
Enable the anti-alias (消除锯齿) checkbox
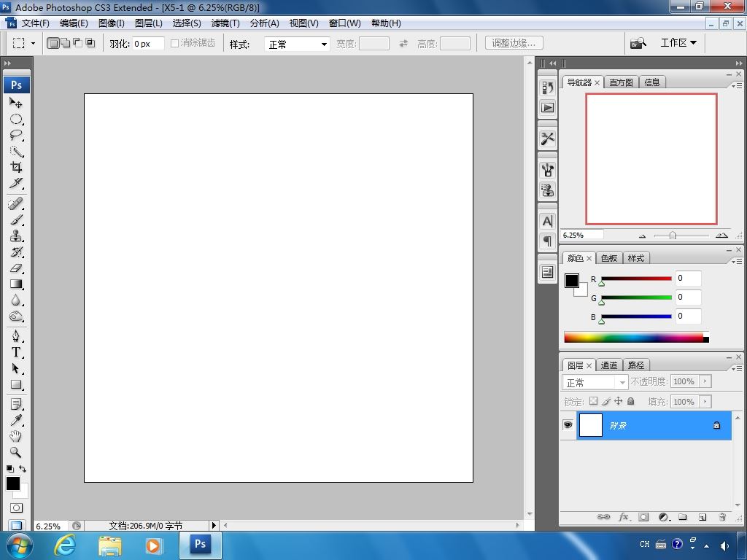[x=174, y=43]
